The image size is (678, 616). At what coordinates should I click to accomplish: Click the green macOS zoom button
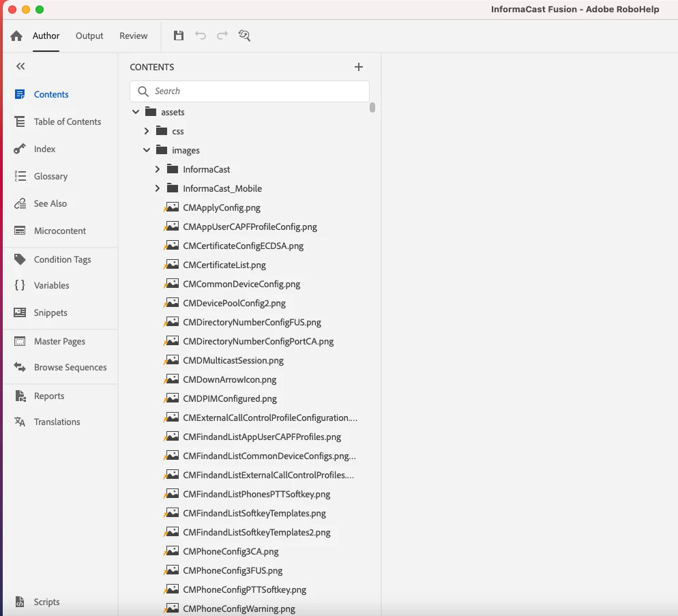(x=40, y=10)
